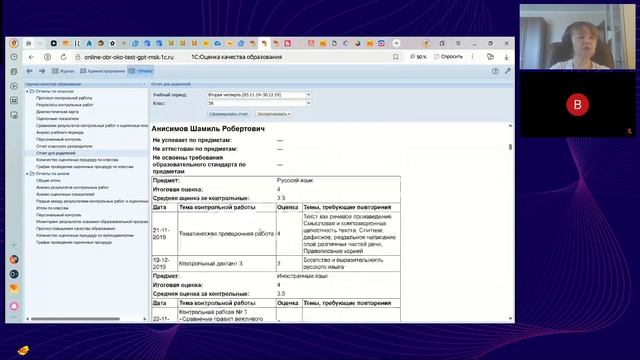Go back with the browser back arrow
Screen dimensions: 640x360
point(31,57)
